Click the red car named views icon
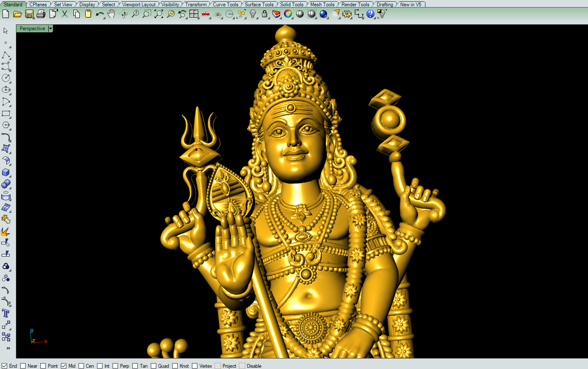The width and height of the screenshot is (588, 369). pyautogui.click(x=205, y=14)
